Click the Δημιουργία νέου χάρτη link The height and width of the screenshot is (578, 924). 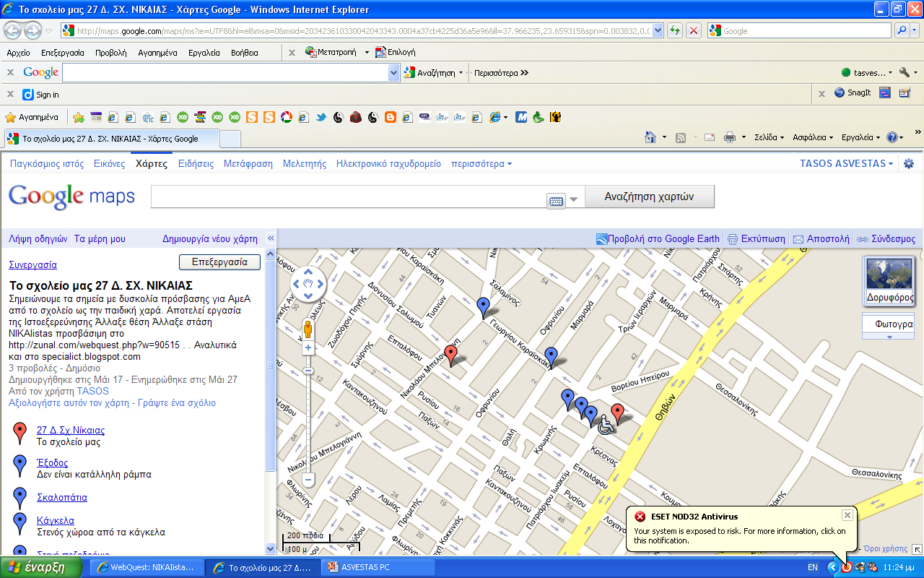[x=210, y=238]
